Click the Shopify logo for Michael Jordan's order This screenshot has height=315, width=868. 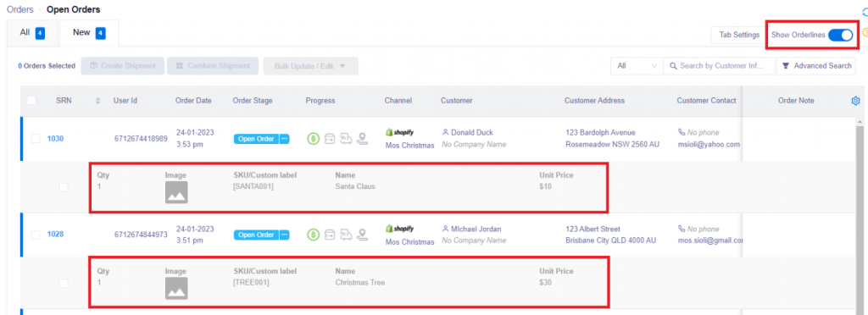point(400,229)
